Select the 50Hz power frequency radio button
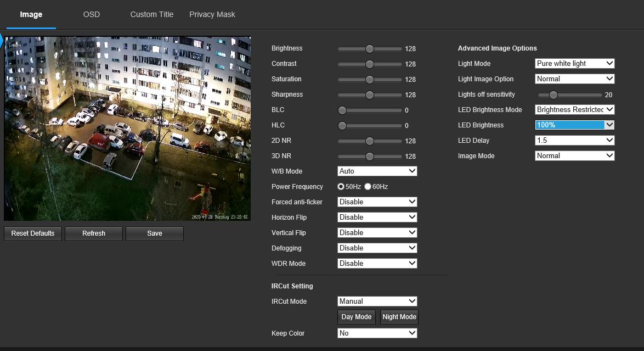The image size is (644, 351). pos(341,187)
